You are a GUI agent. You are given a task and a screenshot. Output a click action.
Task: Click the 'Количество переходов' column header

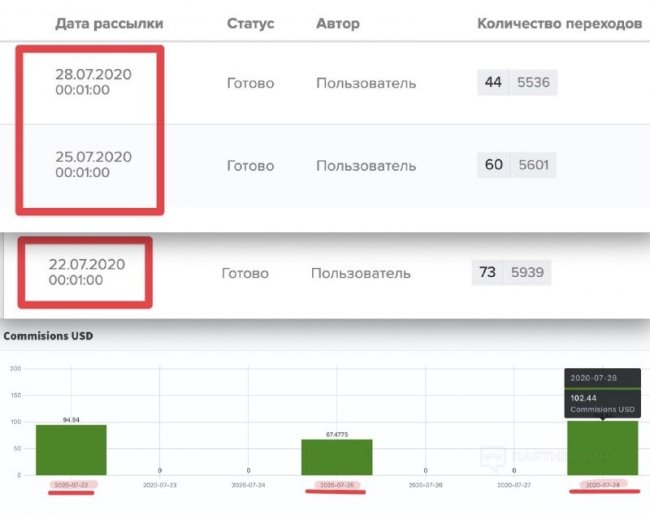click(x=559, y=23)
